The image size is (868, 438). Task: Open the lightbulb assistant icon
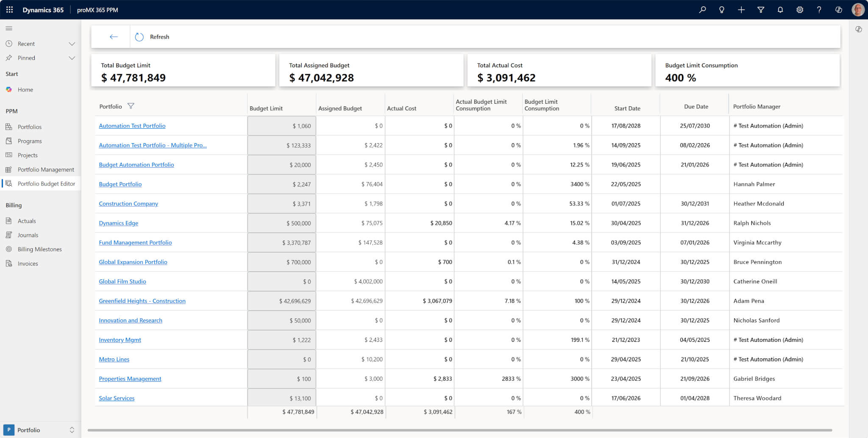click(721, 10)
